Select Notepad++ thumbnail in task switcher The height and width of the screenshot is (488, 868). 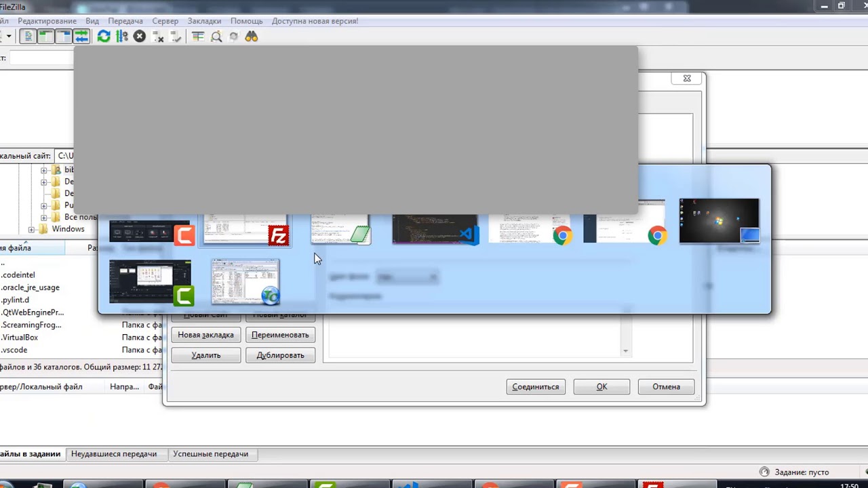click(x=340, y=230)
